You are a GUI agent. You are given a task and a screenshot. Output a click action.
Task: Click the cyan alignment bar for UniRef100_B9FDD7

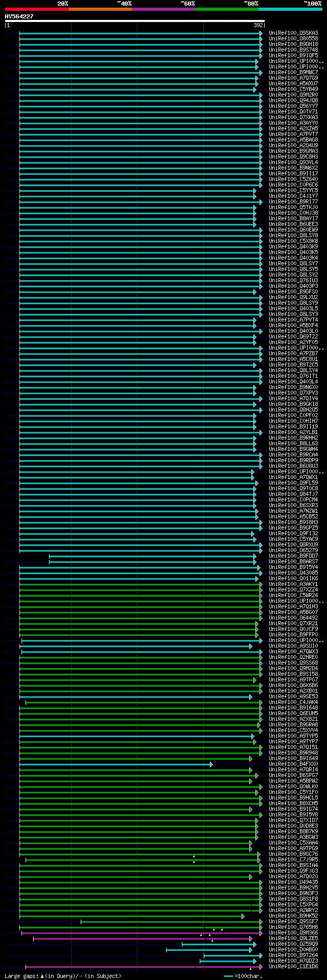[152, 556]
